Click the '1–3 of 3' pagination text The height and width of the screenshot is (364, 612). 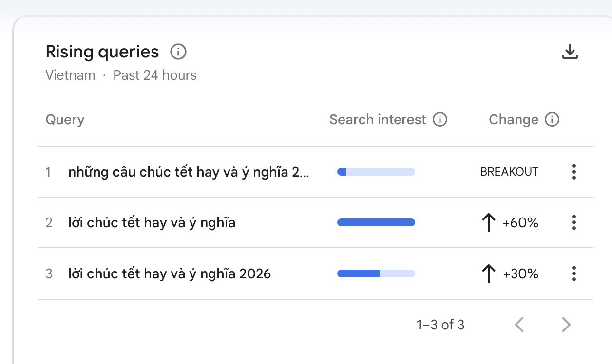tap(441, 324)
